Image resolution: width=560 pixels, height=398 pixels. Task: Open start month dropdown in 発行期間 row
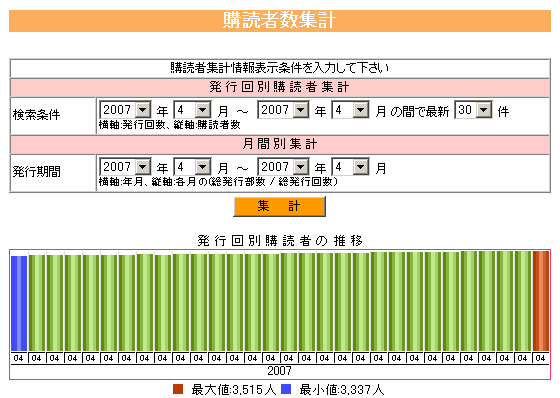point(192,167)
